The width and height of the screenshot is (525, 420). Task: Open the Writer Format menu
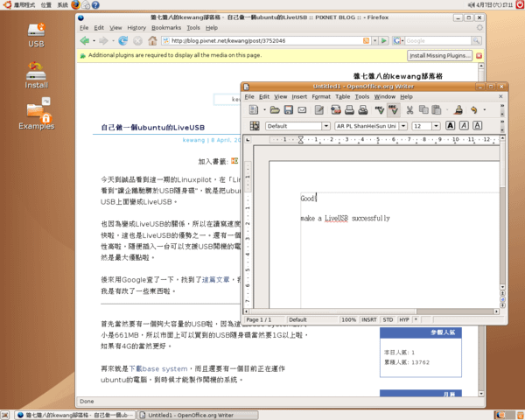coord(321,97)
